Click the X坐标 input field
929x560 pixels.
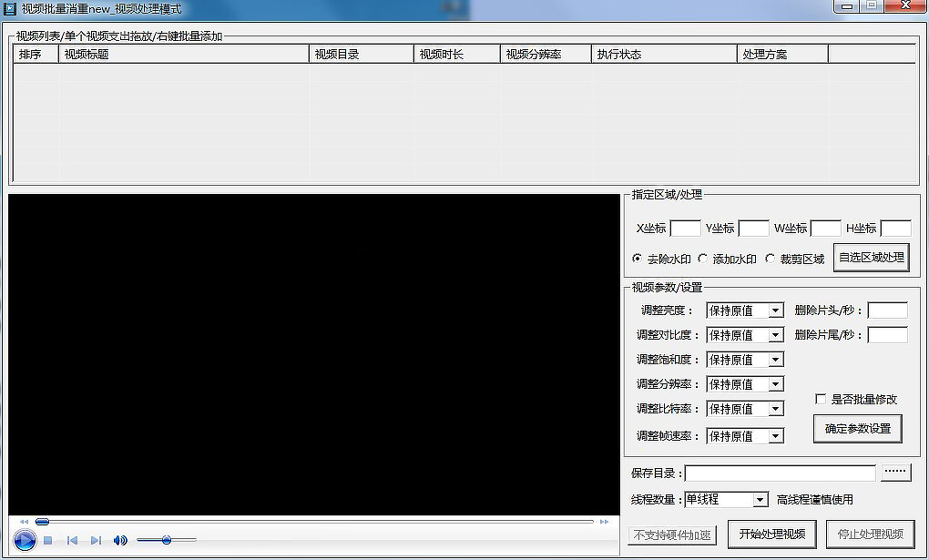(x=686, y=229)
